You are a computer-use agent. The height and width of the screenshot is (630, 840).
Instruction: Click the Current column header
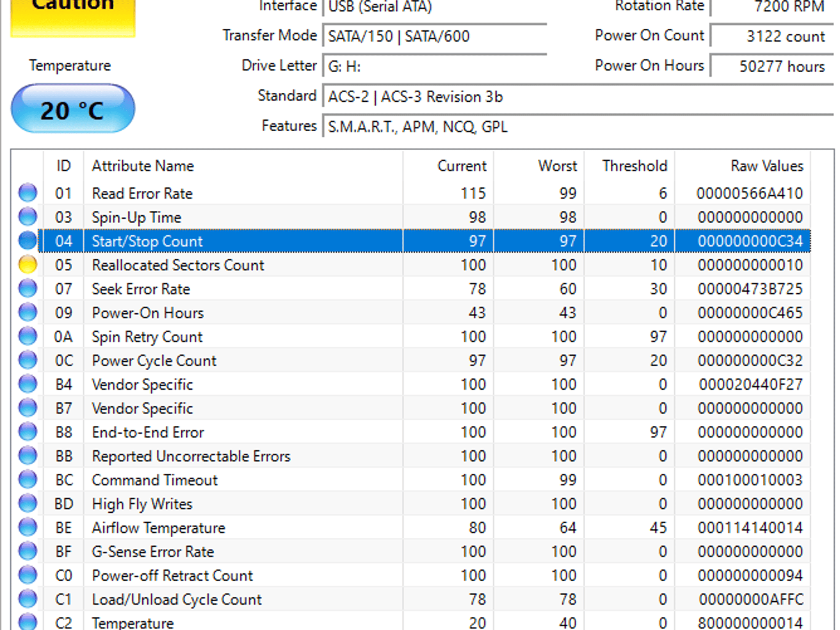[x=448, y=166]
